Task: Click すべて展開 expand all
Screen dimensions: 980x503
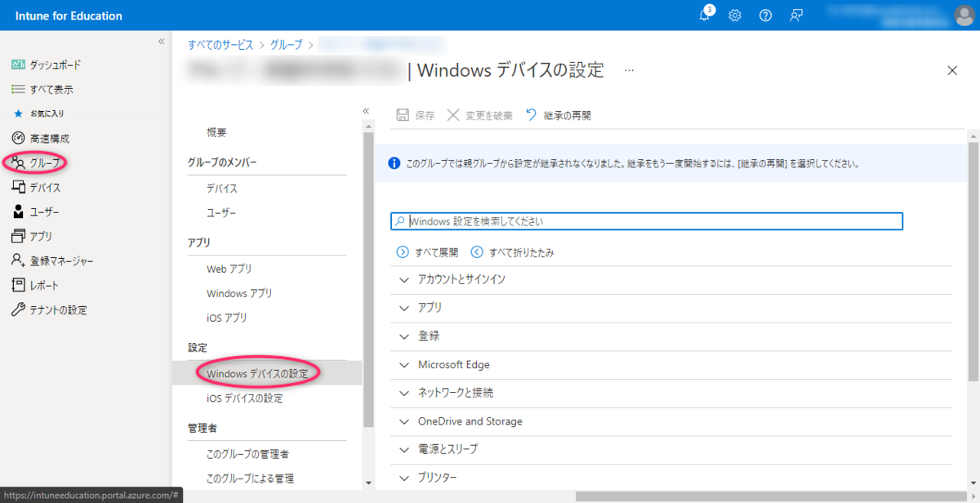Action: pyautogui.click(x=427, y=252)
